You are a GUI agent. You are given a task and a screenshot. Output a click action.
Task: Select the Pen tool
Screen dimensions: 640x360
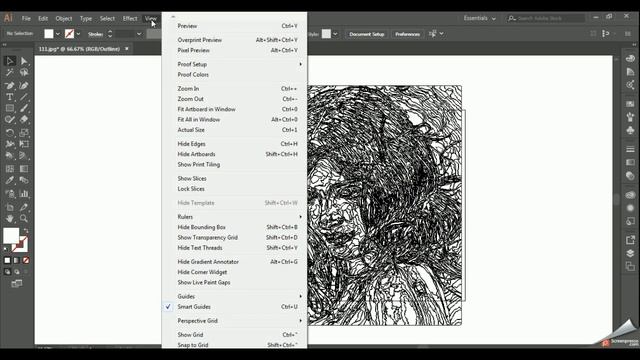coord(10,85)
